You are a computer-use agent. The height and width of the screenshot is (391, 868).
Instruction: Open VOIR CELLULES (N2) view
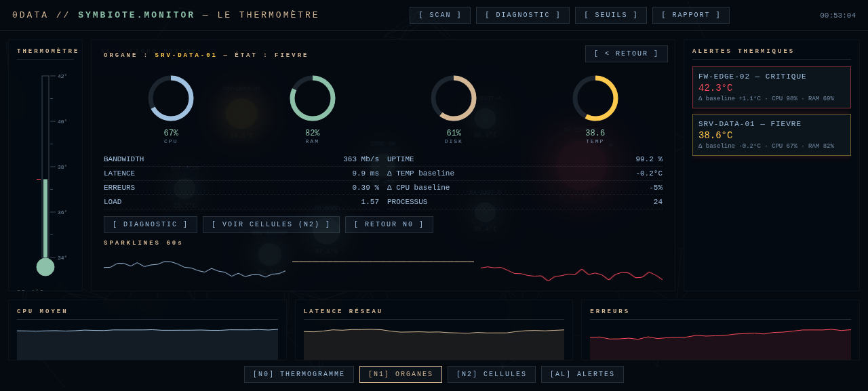pos(271,225)
